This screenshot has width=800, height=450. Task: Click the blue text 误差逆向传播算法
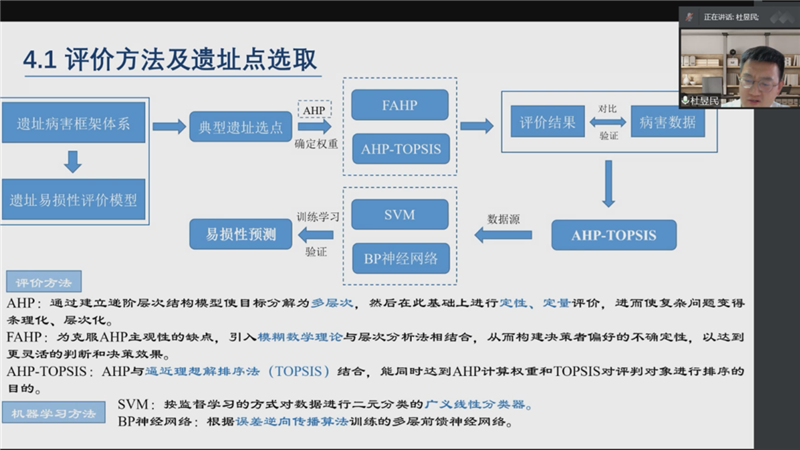[x=292, y=421]
